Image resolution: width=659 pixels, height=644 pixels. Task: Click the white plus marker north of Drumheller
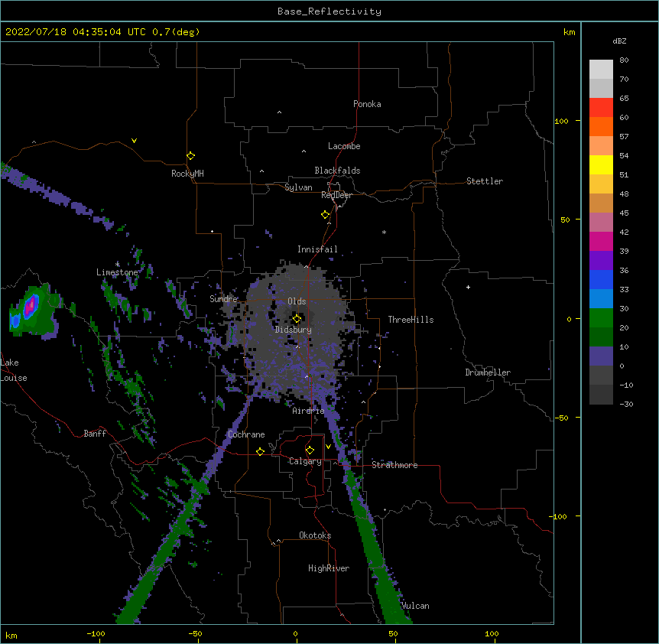(x=468, y=287)
